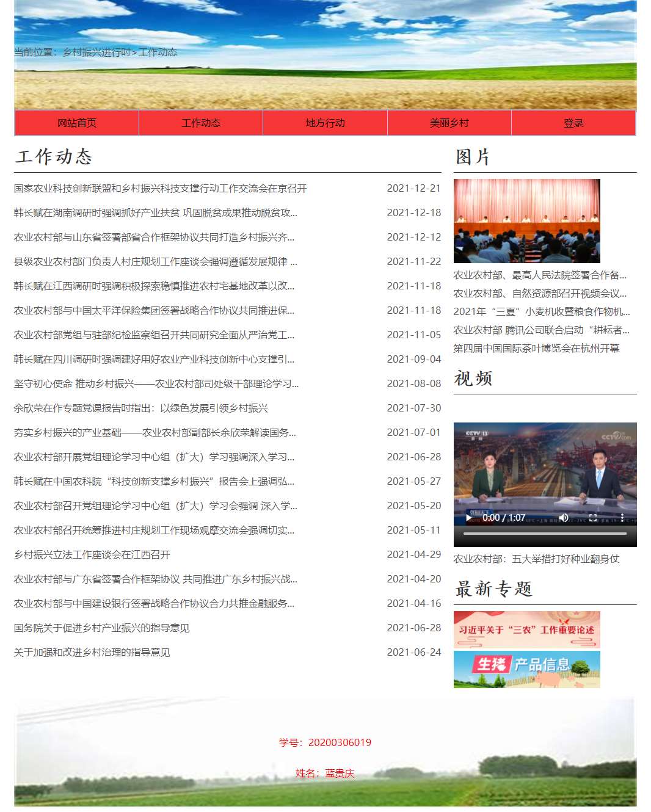Click the conference photo under 图片
The image size is (651, 812).
(x=527, y=221)
